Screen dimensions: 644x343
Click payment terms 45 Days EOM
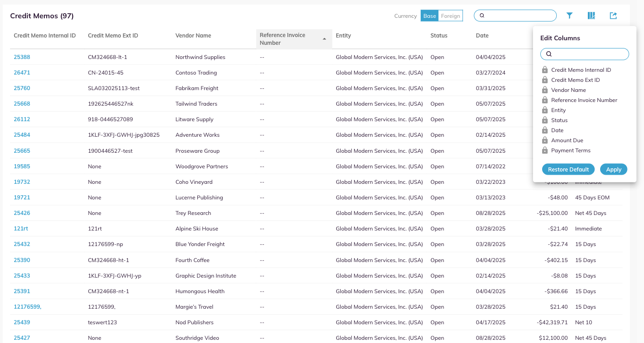[x=592, y=198]
